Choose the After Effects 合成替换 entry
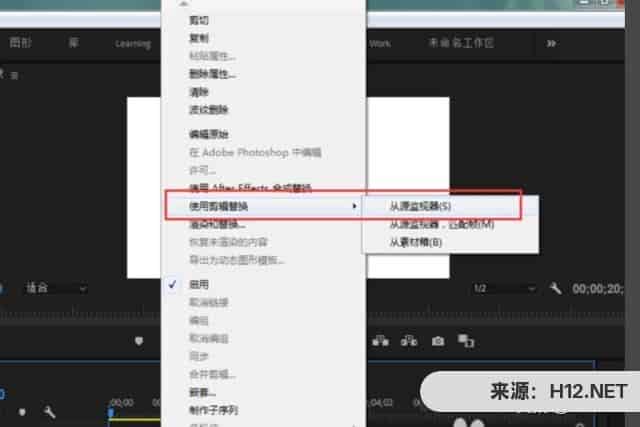 [251, 188]
